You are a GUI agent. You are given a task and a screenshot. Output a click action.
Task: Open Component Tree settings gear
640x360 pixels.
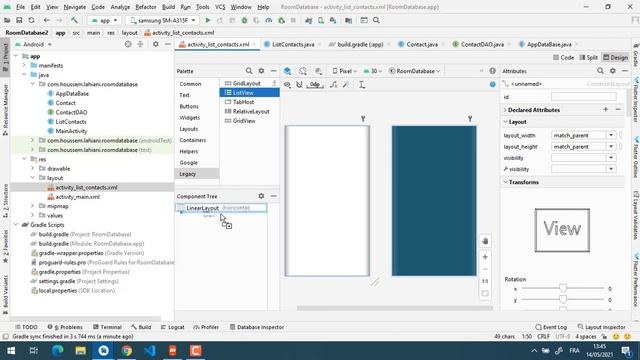click(261, 196)
